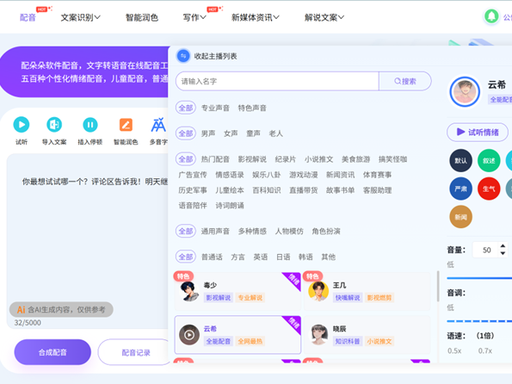Open the 智能润色 edit icon in the toolbar
Screen dimensions: 512x384
pos(126,125)
